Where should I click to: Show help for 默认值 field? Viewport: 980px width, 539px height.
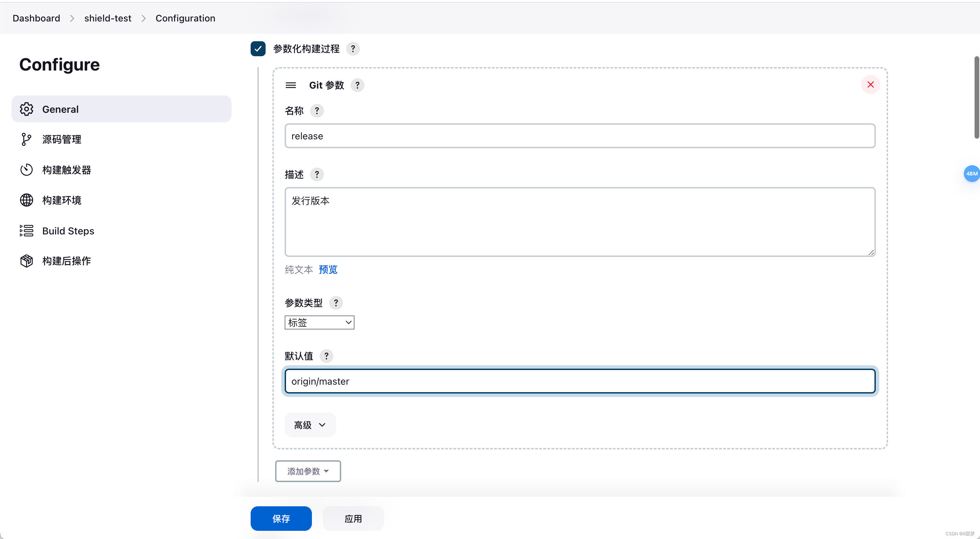coord(327,356)
